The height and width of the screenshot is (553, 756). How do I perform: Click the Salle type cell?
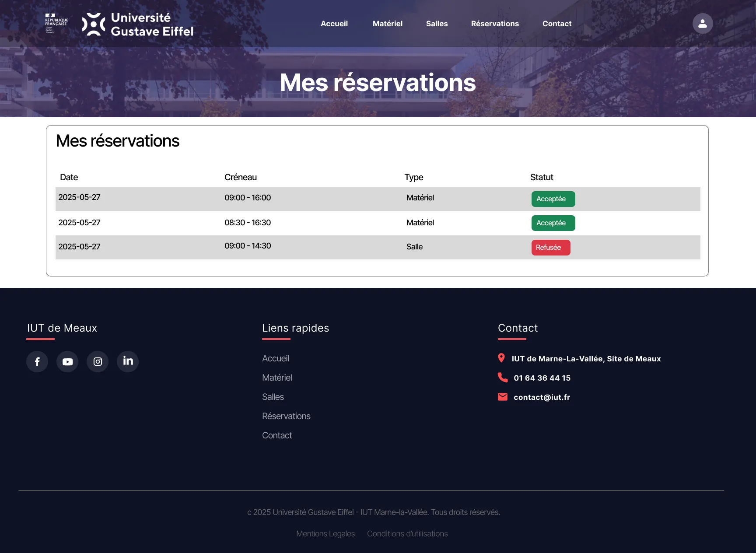click(x=414, y=247)
